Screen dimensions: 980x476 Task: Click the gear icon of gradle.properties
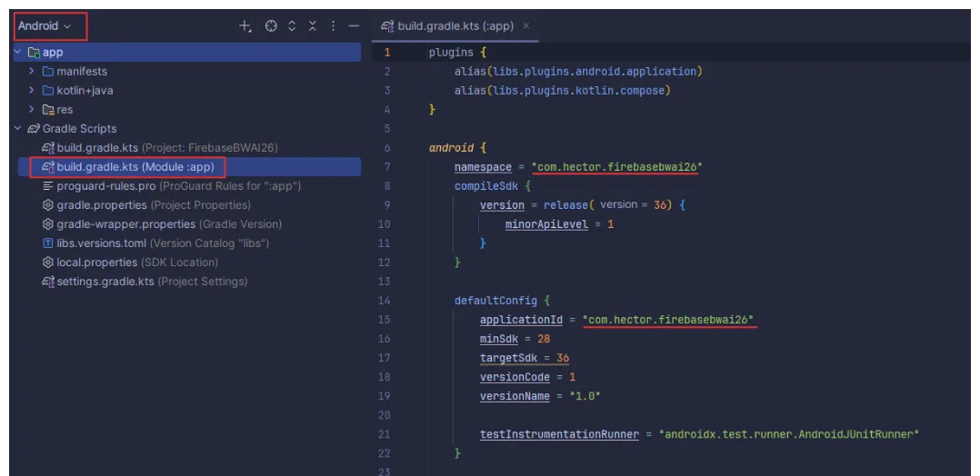47,205
